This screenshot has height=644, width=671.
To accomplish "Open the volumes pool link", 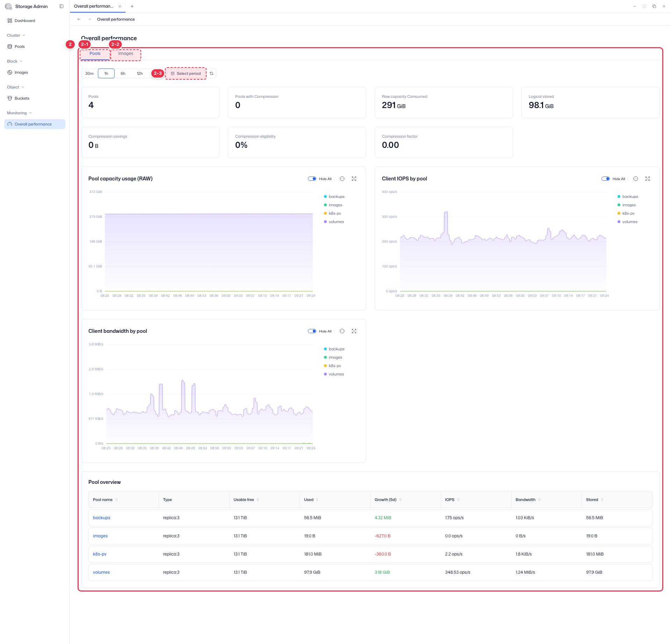I will (x=101, y=572).
